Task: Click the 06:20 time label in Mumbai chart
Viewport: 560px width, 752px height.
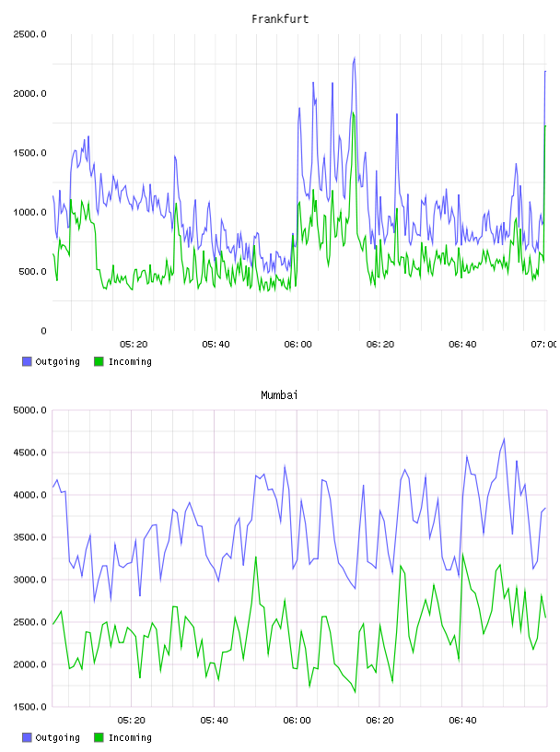Action: (379, 721)
